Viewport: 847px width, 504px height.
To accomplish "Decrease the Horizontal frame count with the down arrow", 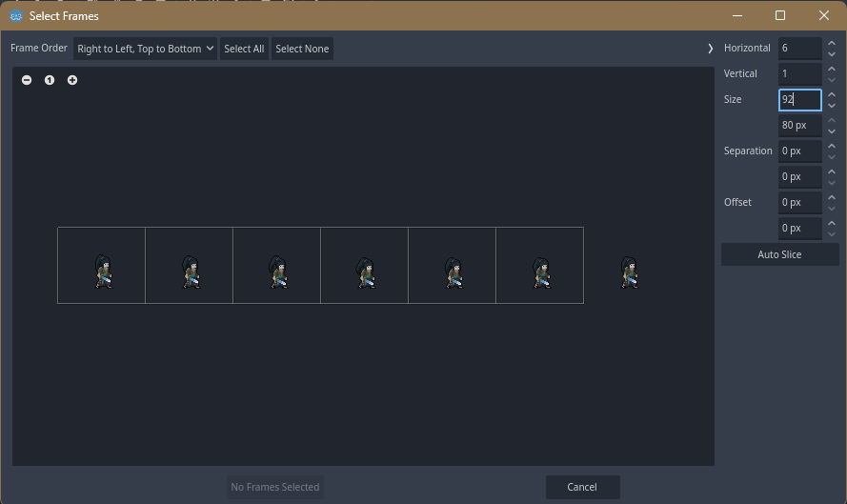I will (832, 54).
